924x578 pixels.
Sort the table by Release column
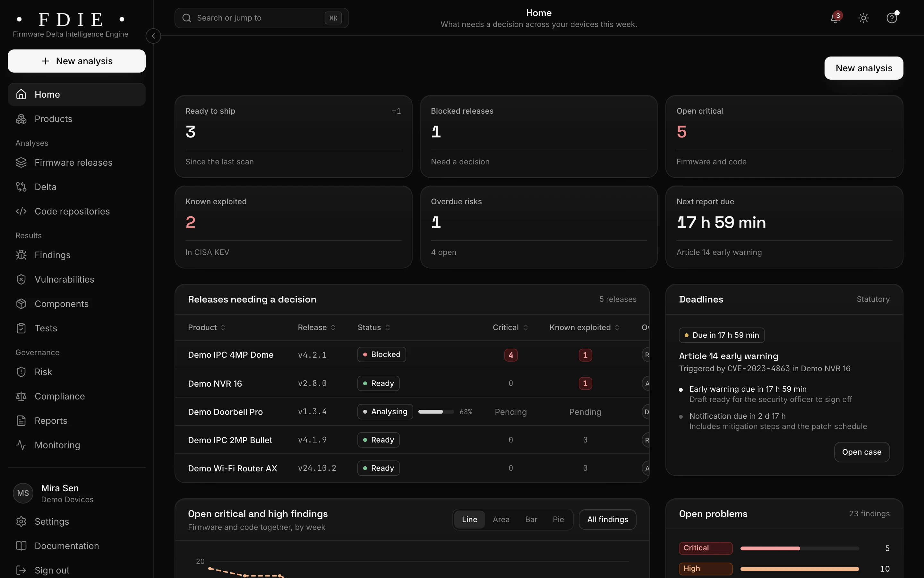click(317, 328)
